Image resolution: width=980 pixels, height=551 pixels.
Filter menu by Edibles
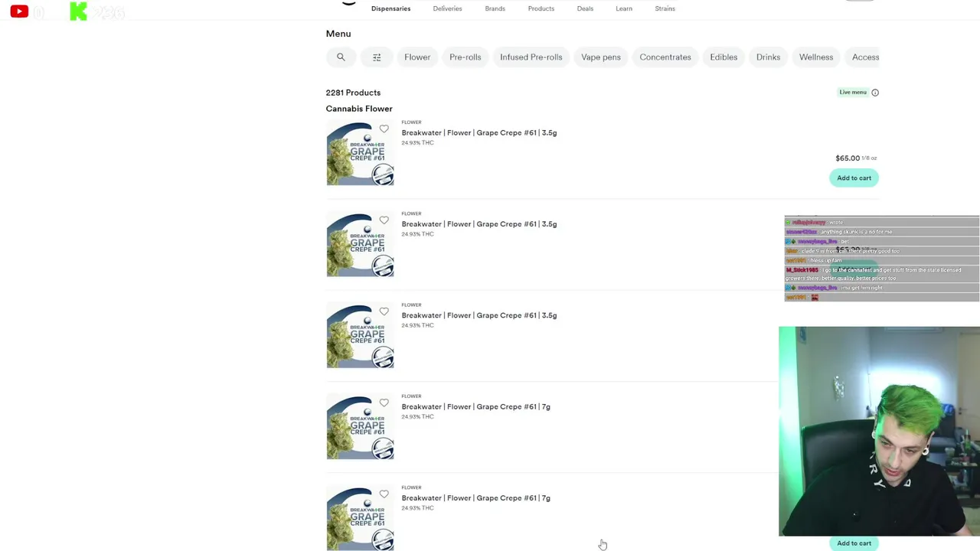[x=724, y=57]
